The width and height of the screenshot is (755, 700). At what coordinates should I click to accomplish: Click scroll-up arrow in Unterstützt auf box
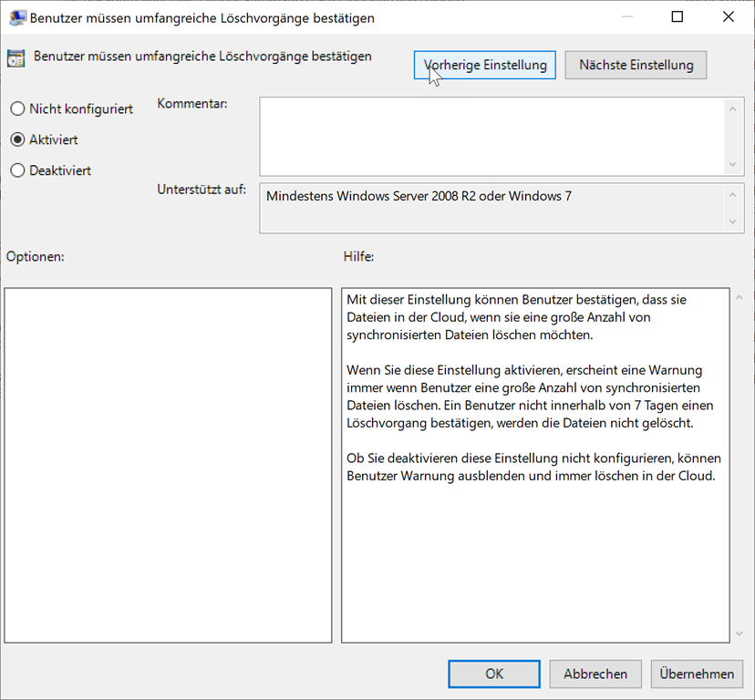click(734, 195)
